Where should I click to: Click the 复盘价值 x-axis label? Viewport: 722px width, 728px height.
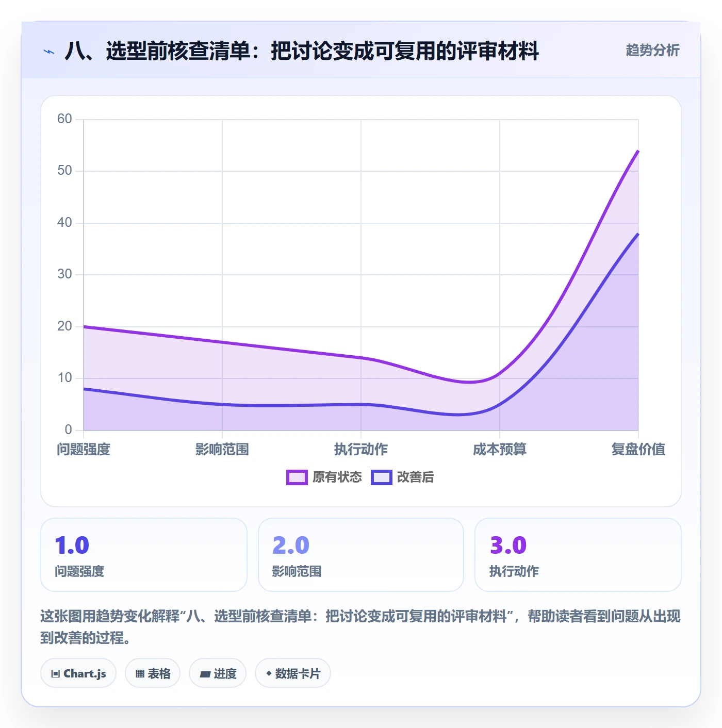638,449
